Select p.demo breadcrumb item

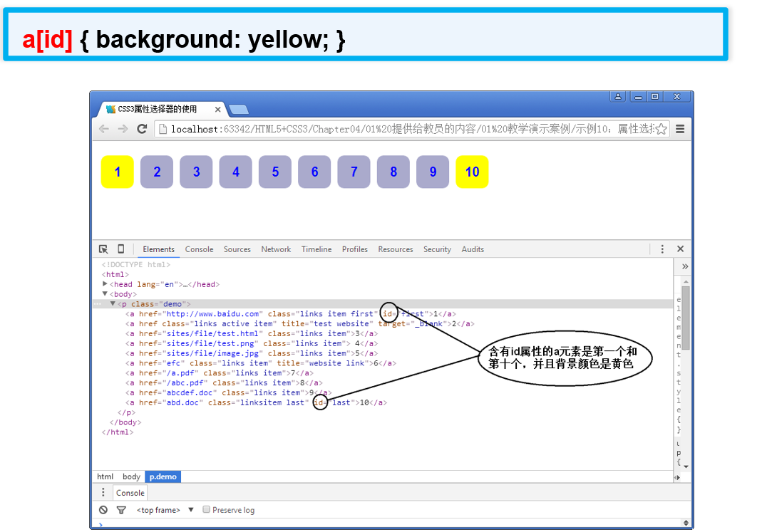[163, 476]
